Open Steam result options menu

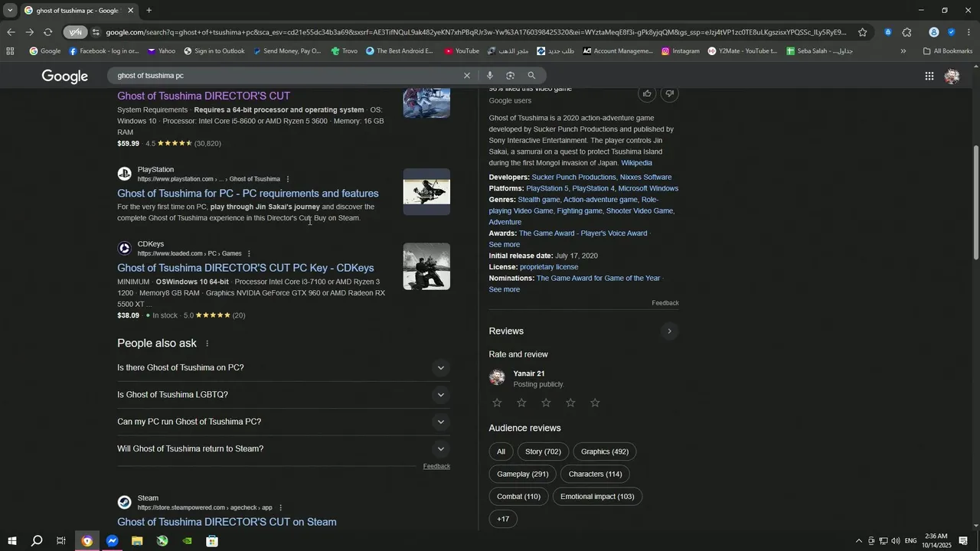(280, 507)
